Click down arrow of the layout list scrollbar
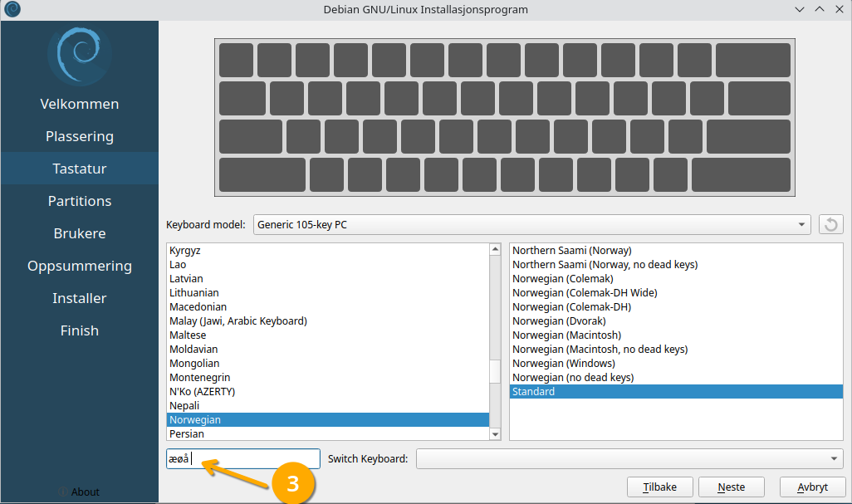This screenshot has height=504, width=852. tap(495, 434)
